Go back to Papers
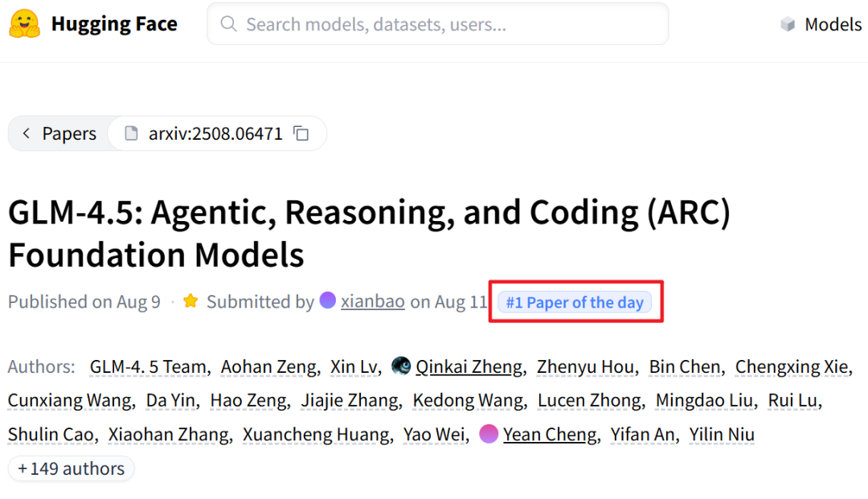Viewport: 868px width, 499px height. [69, 133]
